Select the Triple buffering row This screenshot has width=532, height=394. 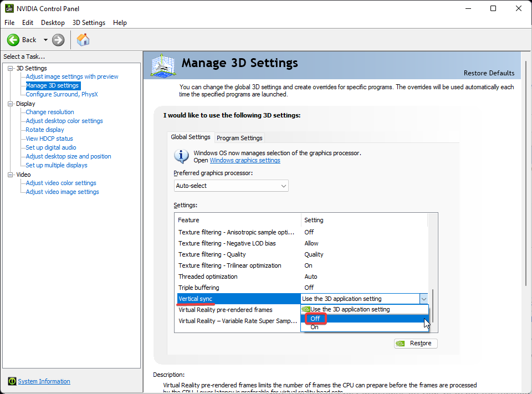302,288
